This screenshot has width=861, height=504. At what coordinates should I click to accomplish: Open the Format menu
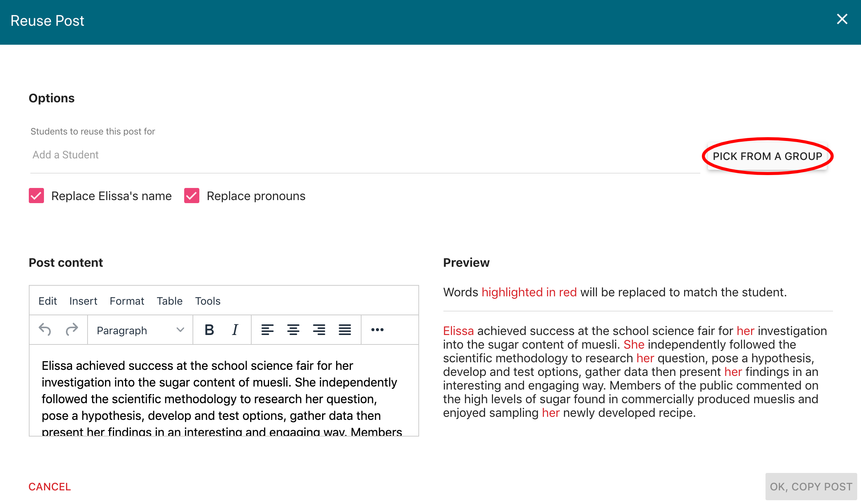click(127, 301)
